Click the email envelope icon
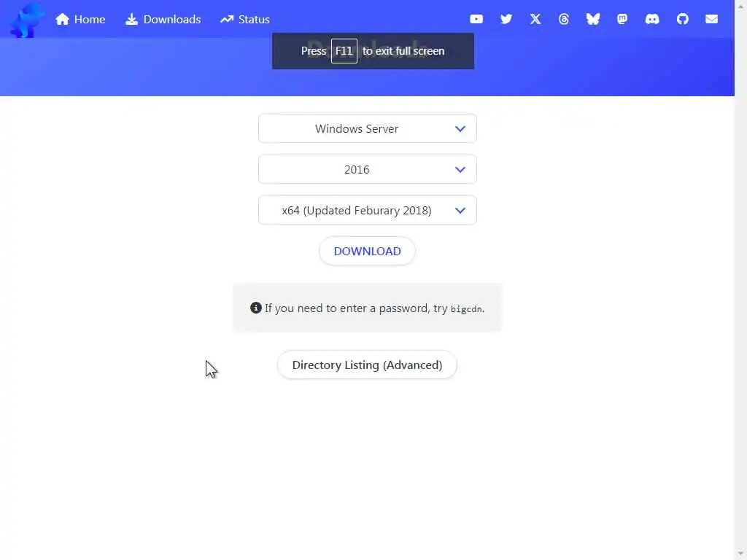This screenshot has width=747, height=560. pos(712,19)
